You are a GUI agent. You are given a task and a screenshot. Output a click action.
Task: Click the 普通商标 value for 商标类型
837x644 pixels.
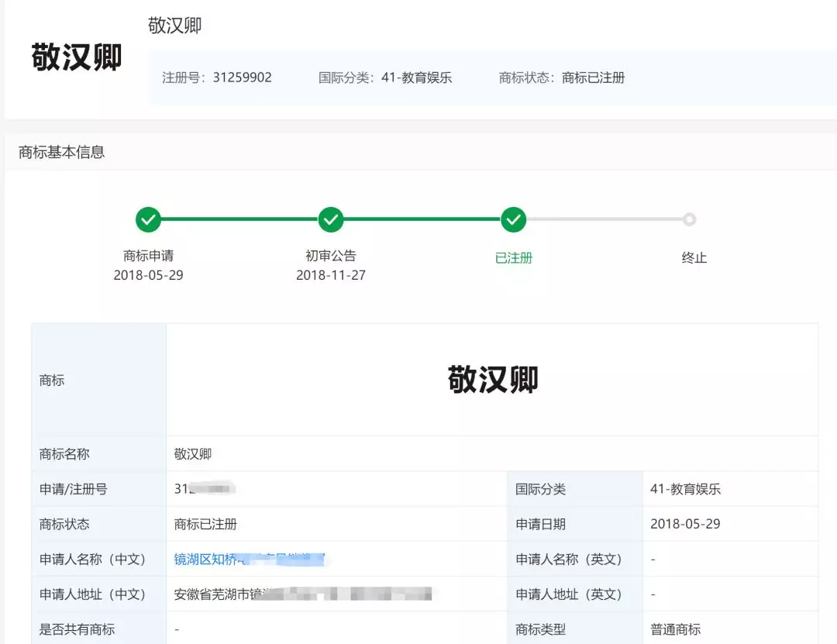pyautogui.click(x=675, y=629)
